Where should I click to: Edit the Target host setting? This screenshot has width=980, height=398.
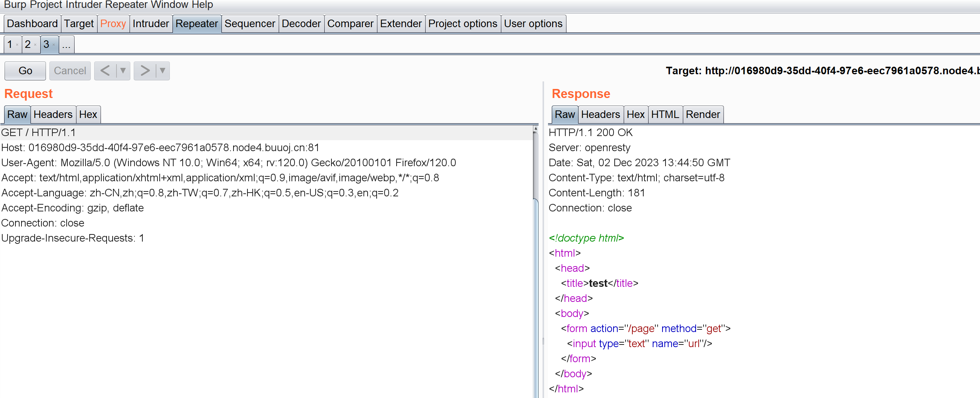pyautogui.click(x=823, y=71)
